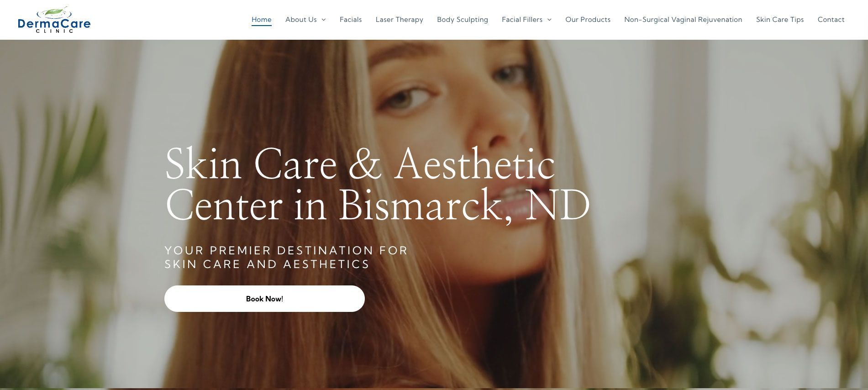
Task: Click the premier destination tagline text
Action: (x=286, y=257)
